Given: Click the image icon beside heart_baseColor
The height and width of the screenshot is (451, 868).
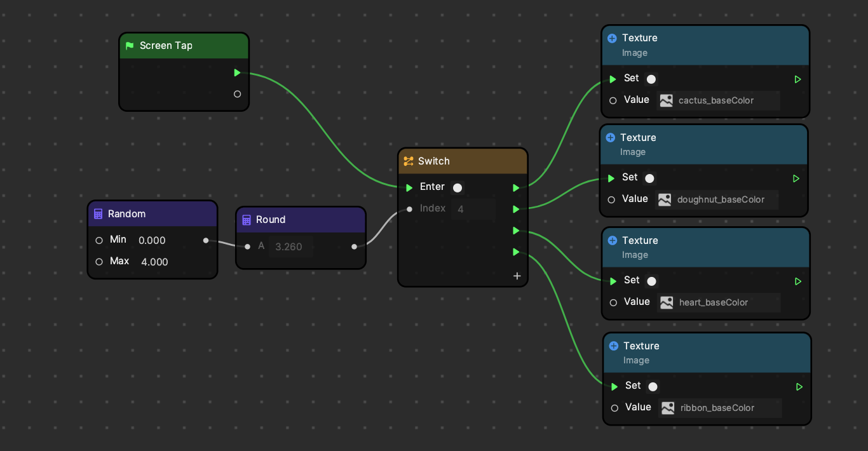Looking at the screenshot, I should (666, 302).
